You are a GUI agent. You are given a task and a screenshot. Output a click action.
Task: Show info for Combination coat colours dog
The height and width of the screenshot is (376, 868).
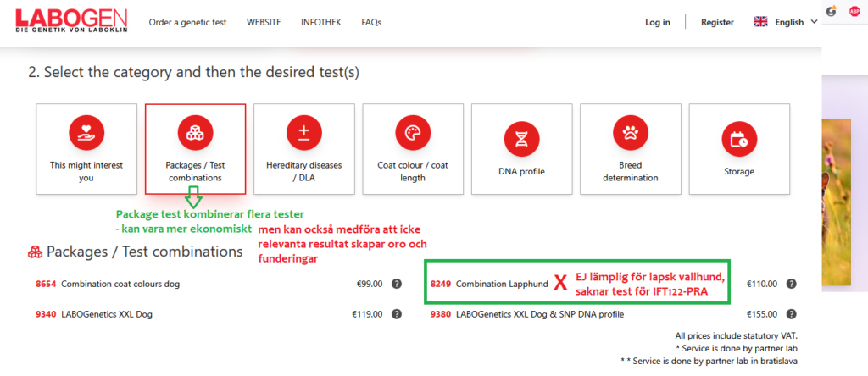pos(396,284)
